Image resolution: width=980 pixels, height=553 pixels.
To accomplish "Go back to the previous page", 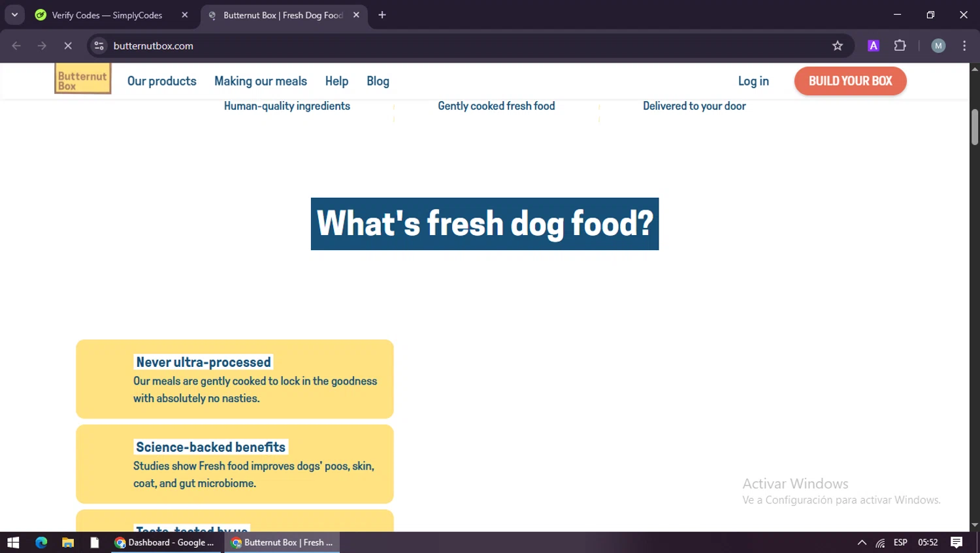I will tap(16, 46).
